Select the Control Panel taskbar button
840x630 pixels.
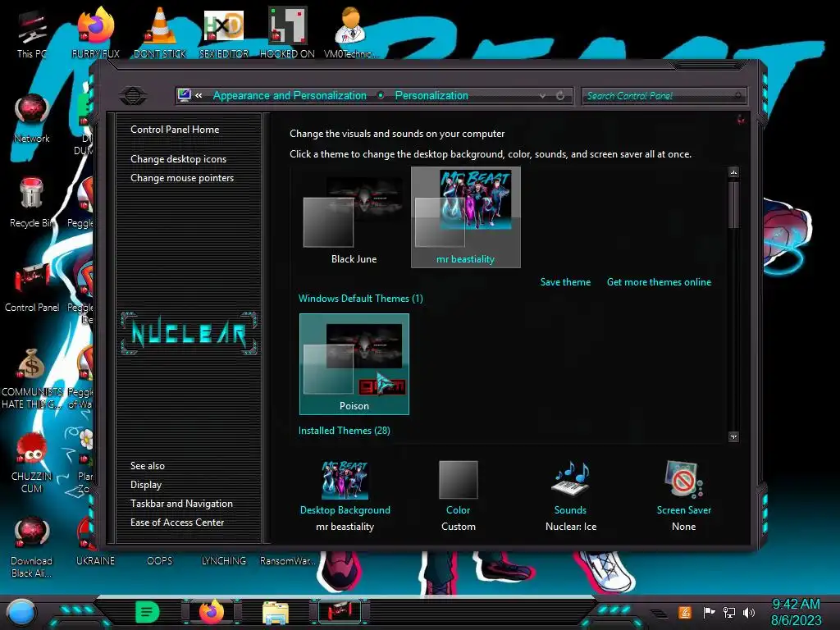click(x=340, y=612)
